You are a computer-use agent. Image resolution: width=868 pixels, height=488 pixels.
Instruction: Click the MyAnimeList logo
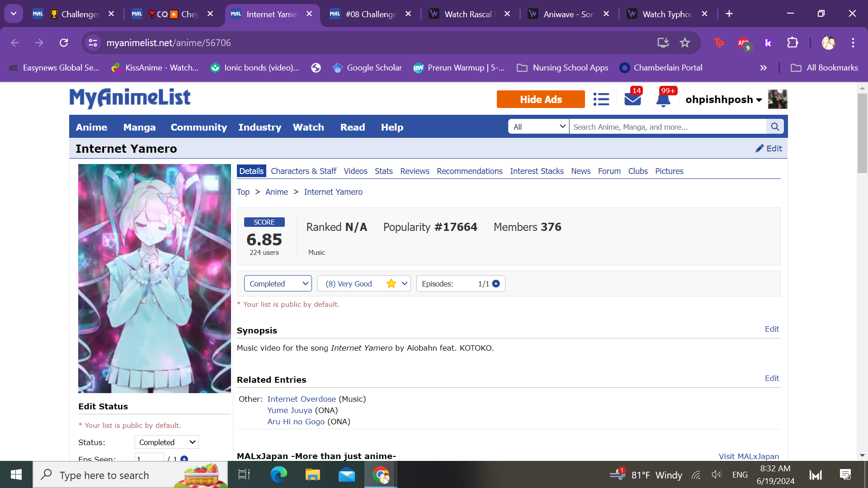[130, 98]
